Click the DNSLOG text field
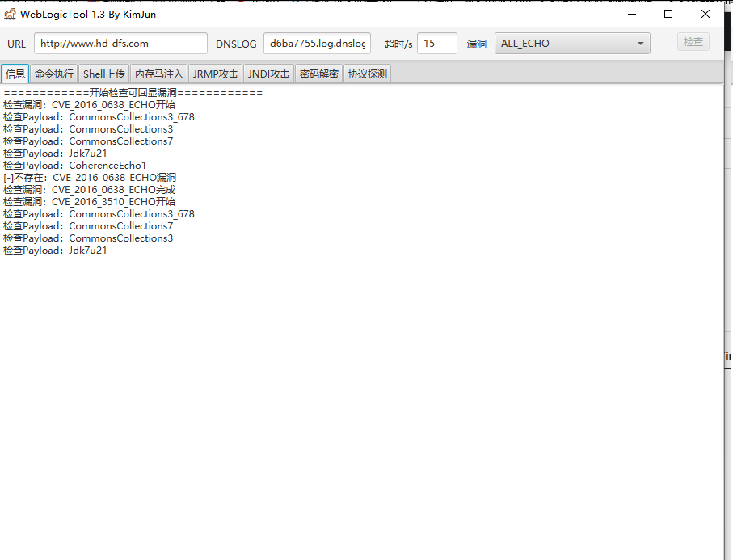 (317, 44)
